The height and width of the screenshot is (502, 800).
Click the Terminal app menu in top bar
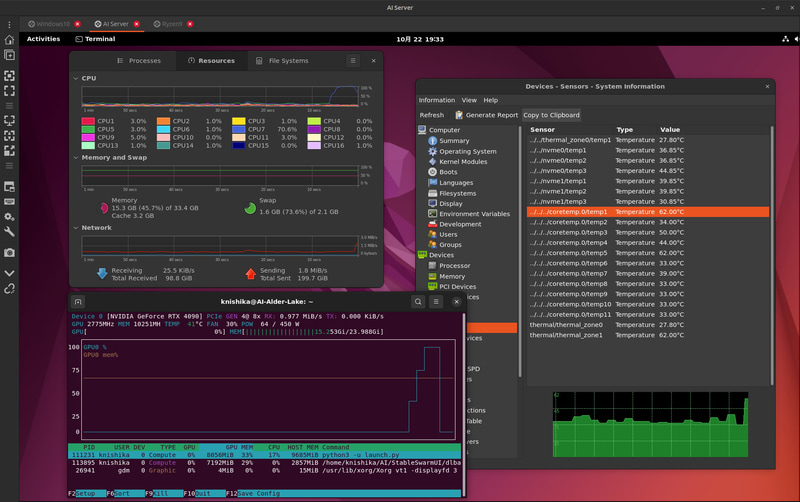point(95,39)
